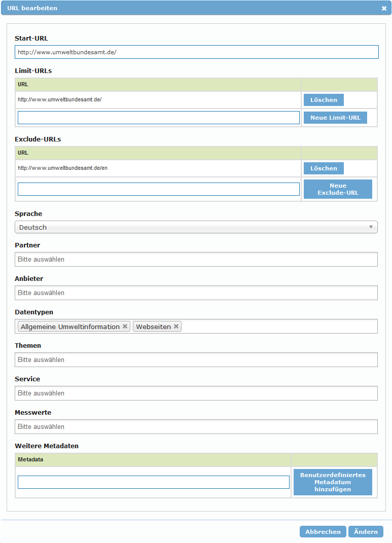392x543 pixels.
Task: Focus the new Exclude-URL input field
Action: click(x=158, y=189)
